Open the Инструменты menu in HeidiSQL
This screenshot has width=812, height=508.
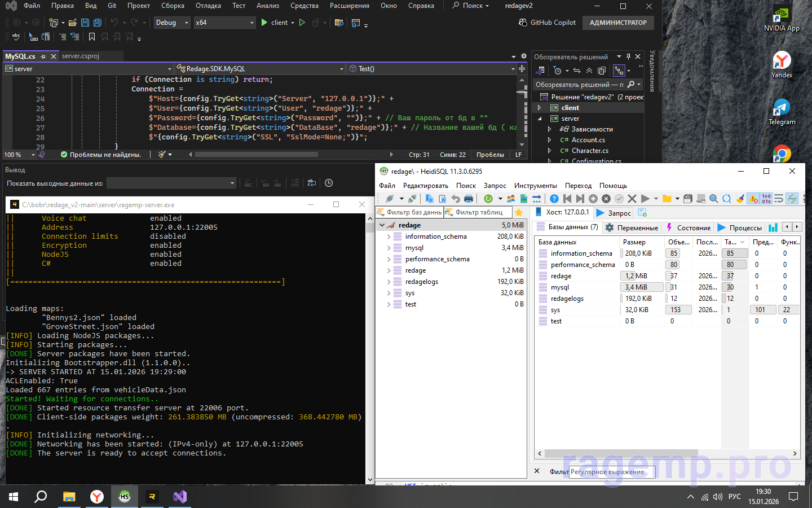click(535, 186)
